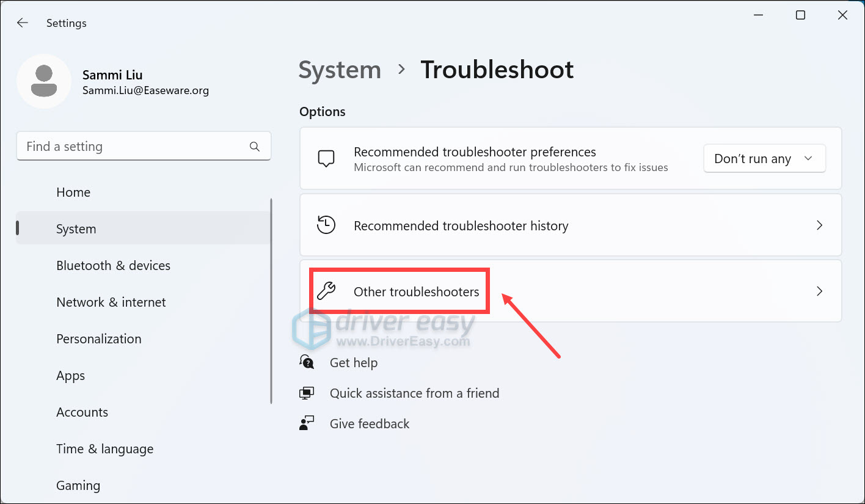Click the back arrow in Settings
This screenshot has width=865, height=504.
click(23, 23)
